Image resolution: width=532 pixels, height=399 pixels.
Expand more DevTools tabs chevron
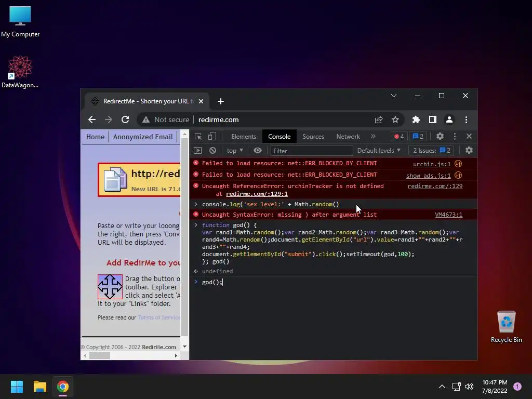[x=373, y=137]
